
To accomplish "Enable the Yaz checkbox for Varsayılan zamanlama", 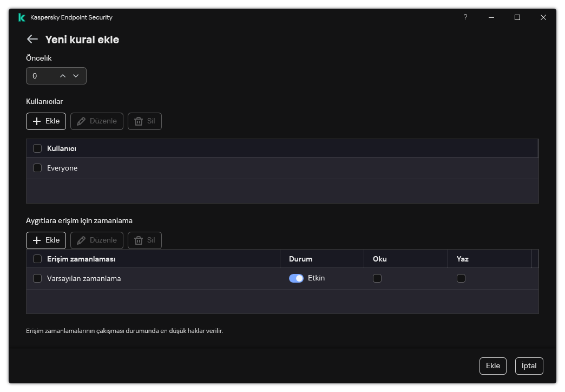I will (x=461, y=278).
